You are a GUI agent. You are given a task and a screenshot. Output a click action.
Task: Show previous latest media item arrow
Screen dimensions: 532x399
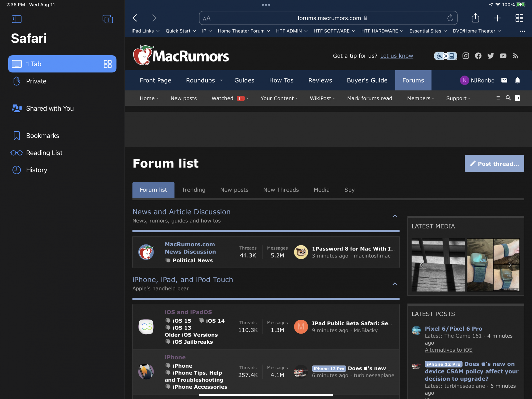click(x=421, y=265)
